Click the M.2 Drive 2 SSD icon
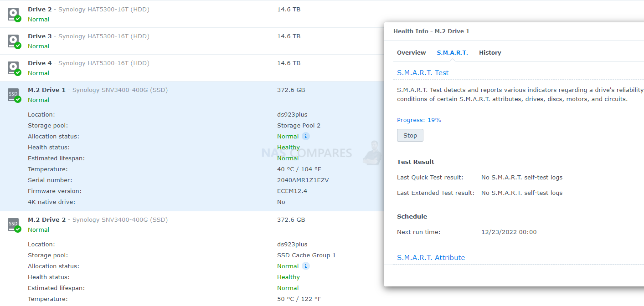Viewport: 644px width, 306px height. click(x=14, y=225)
